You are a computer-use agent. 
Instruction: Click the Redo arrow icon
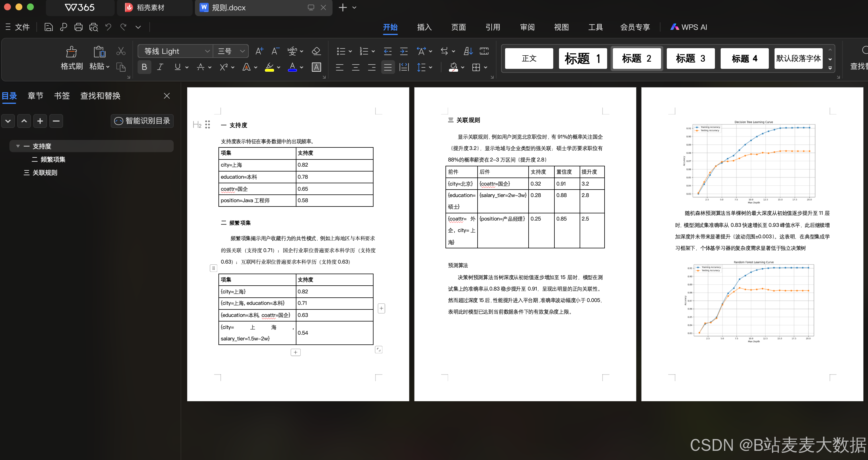[x=123, y=27]
